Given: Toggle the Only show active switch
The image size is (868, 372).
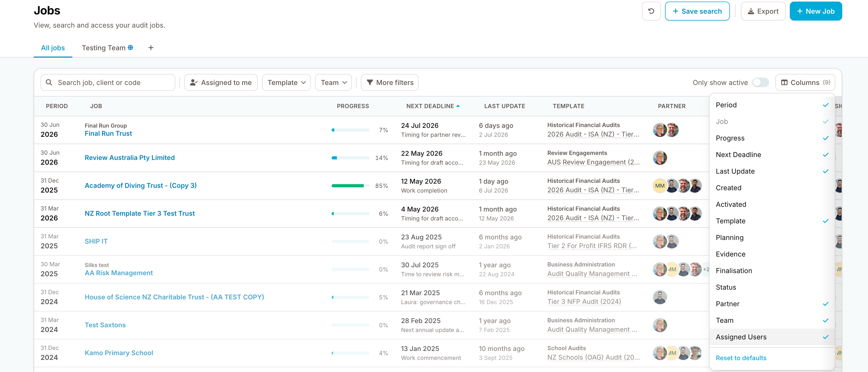Looking at the screenshot, I should pos(761,83).
